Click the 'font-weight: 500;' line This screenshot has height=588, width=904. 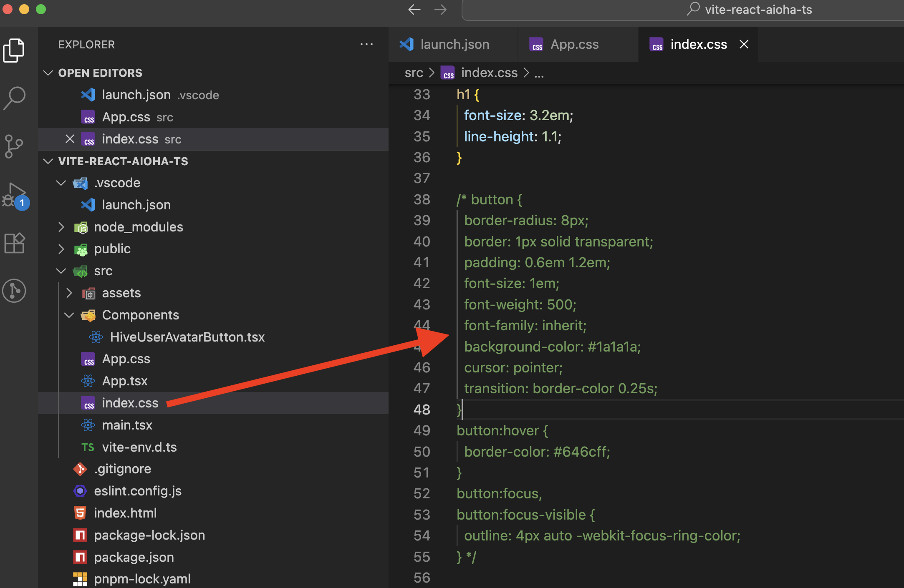point(520,305)
